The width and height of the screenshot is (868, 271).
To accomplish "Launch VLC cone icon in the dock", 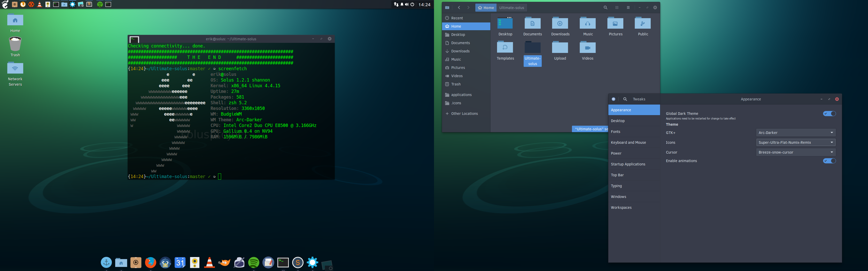I will click(210, 262).
